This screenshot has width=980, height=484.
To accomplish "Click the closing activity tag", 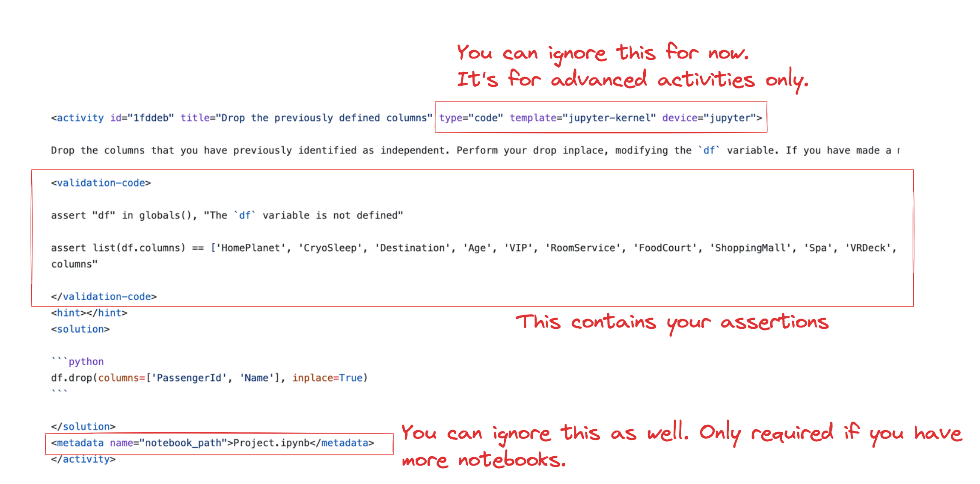I will [x=83, y=459].
